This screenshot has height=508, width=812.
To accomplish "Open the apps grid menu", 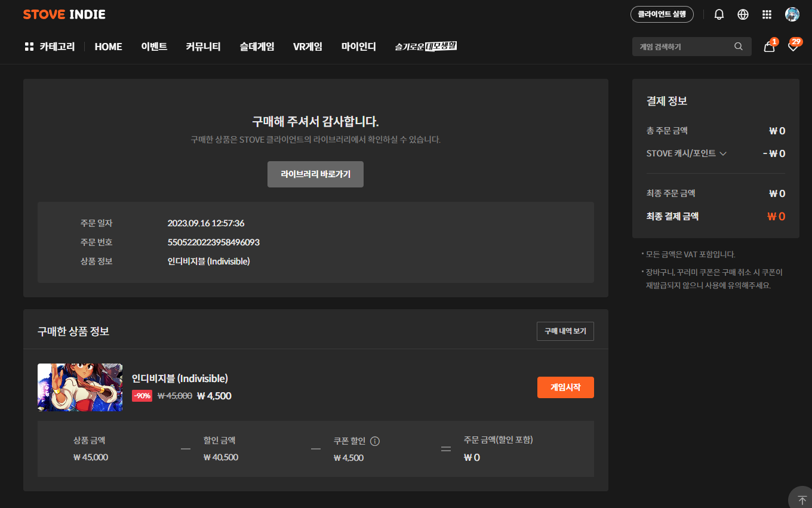I will 767,14.
